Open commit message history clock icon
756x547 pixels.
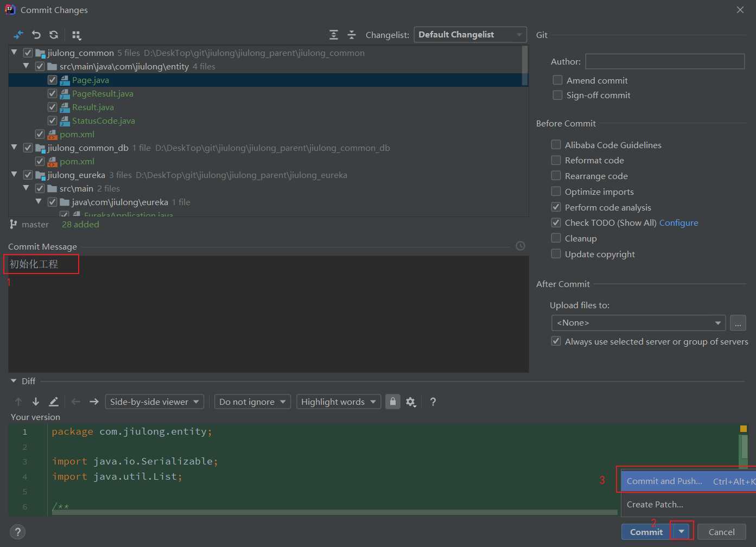[520, 246]
